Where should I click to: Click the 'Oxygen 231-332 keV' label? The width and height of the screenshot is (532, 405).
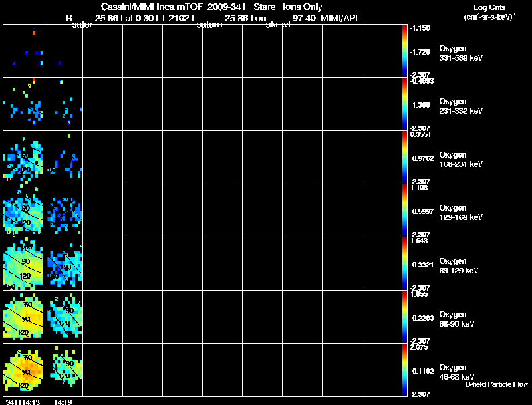pyautogui.click(x=461, y=106)
